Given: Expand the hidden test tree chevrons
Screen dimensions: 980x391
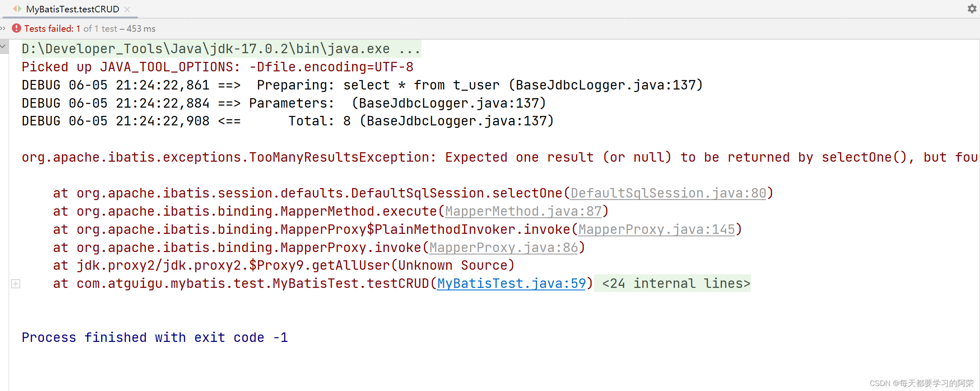Looking at the screenshot, I should pos(3,28).
